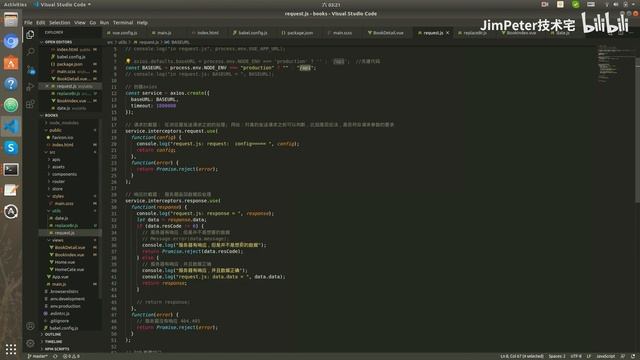Open the Selection menu

60,22
